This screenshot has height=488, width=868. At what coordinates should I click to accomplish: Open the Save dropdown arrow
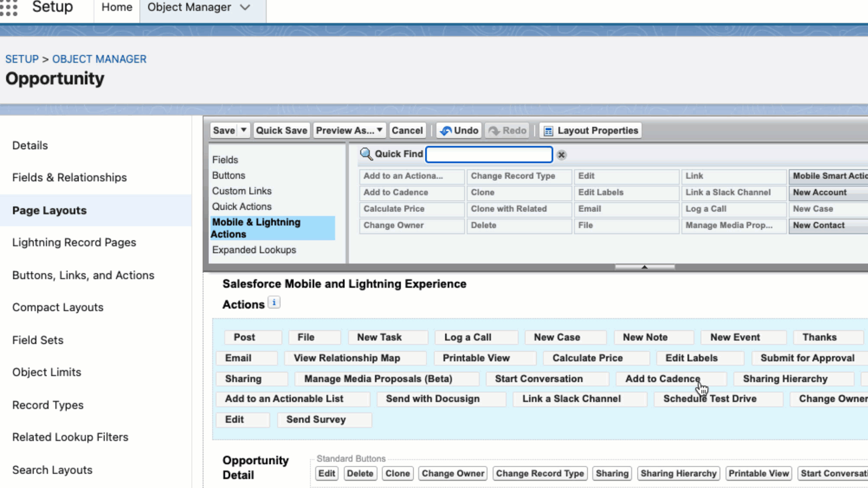click(x=242, y=130)
